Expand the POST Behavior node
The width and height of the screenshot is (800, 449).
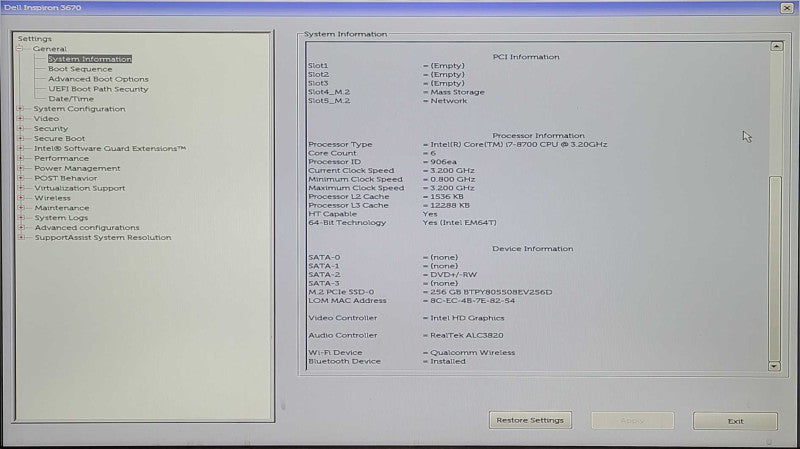point(20,178)
